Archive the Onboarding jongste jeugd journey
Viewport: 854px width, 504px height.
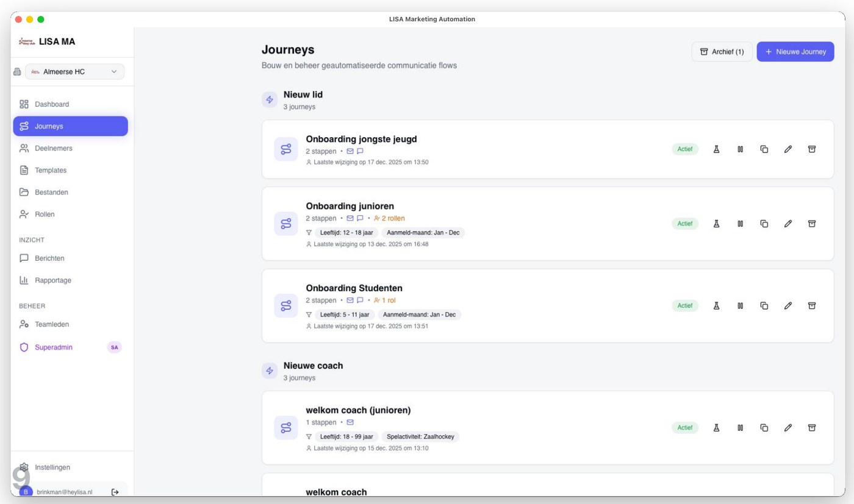pos(812,149)
